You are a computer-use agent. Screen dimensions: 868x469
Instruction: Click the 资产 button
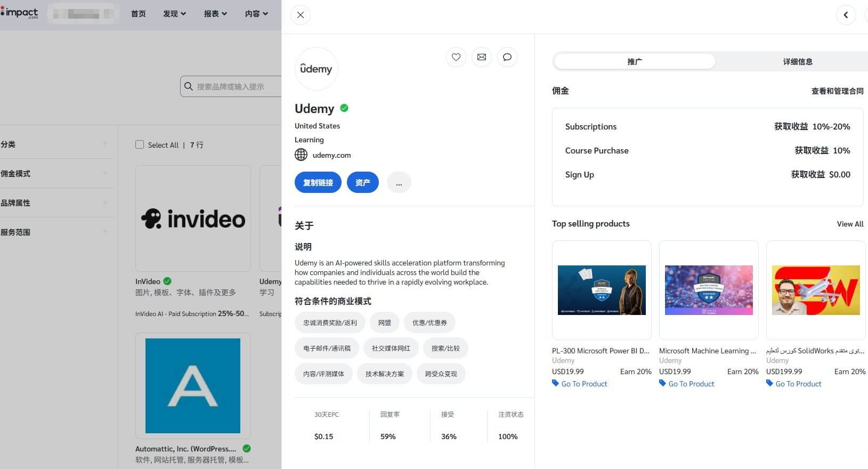pyautogui.click(x=363, y=182)
